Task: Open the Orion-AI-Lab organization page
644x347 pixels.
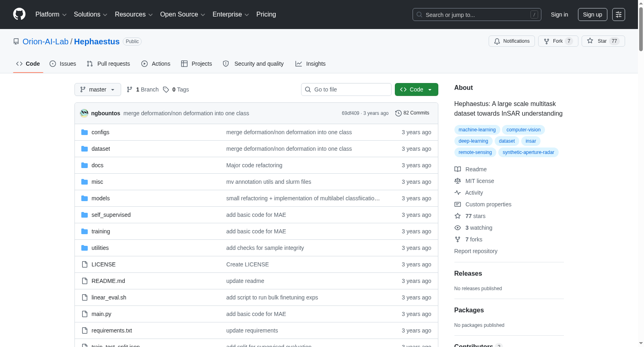Action: tap(45, 42)
